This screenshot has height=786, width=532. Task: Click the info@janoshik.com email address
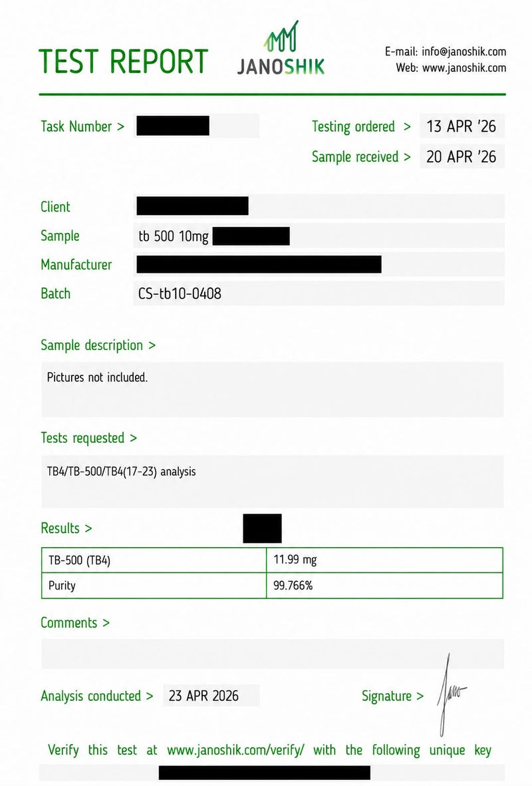pyautogui.click(x=464, y=52)
